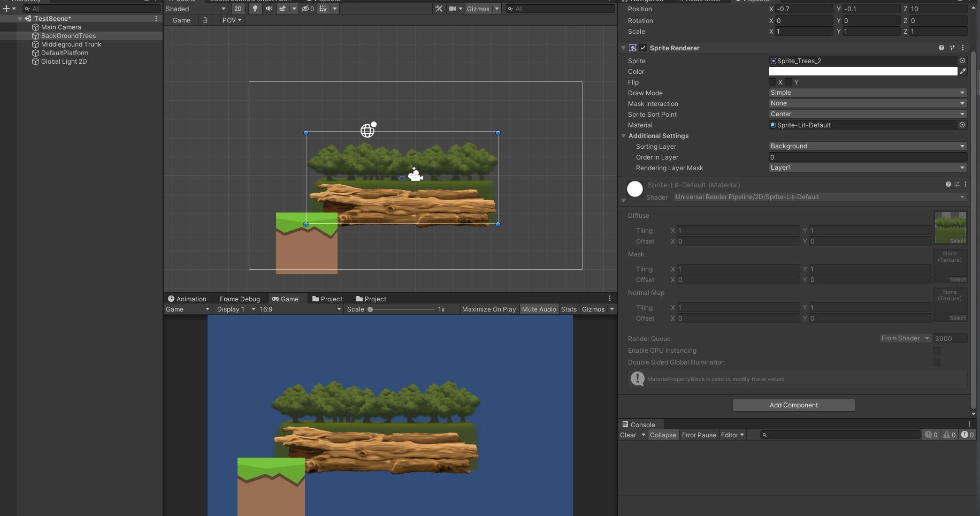Click the lock icon beside Game in scene overlay
The image size is (980, 516).
pos(205,20)
